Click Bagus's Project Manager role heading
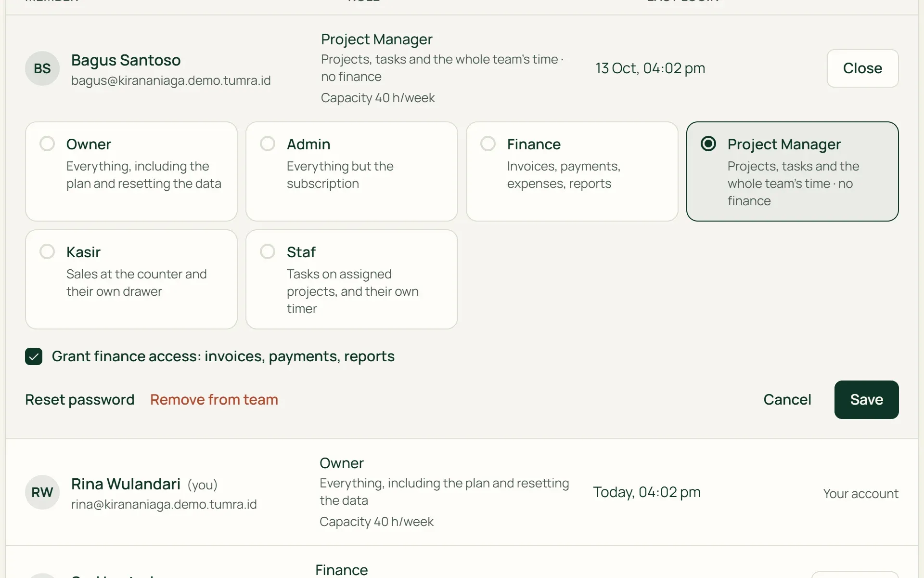The image size is (924, 578). [377, 39]
